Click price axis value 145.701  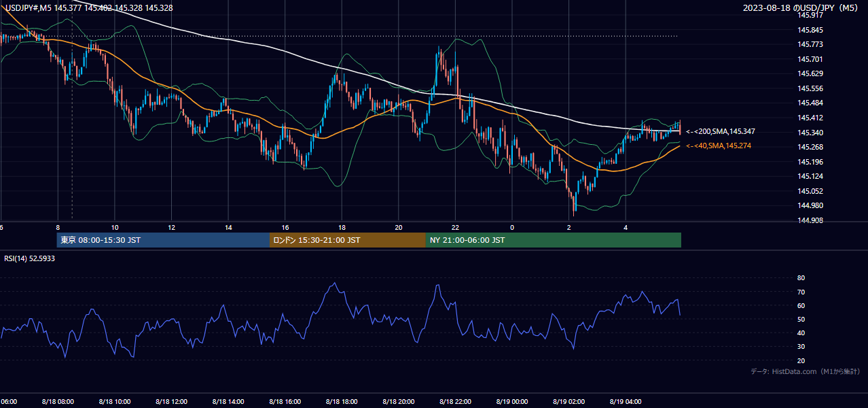[810, 59]
